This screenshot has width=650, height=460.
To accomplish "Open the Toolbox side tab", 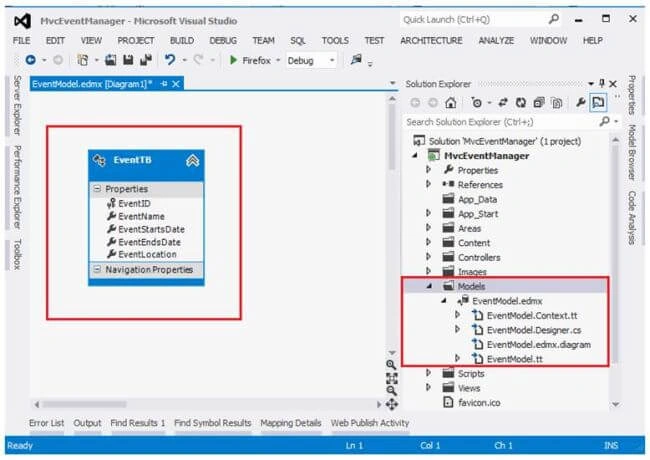I will pos(17,254).
